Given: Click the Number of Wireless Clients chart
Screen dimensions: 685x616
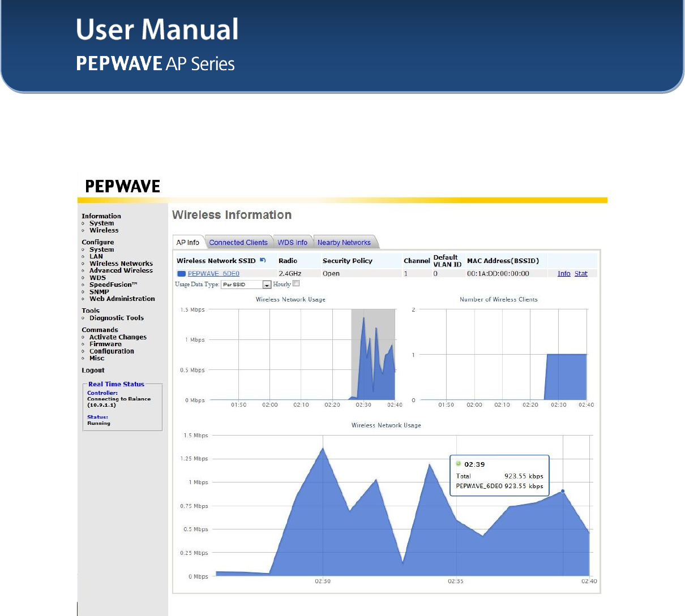Looking at the screenshot, I should 503,355.
